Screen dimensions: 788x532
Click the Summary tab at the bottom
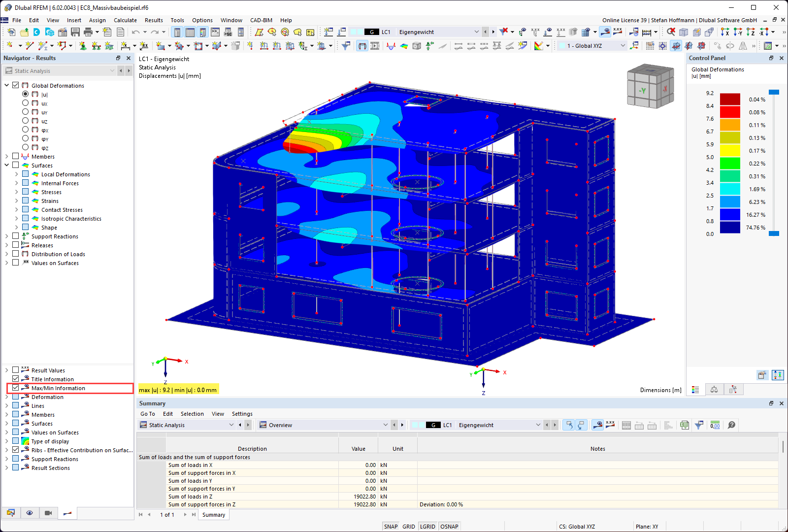click(x=214, y=515)
